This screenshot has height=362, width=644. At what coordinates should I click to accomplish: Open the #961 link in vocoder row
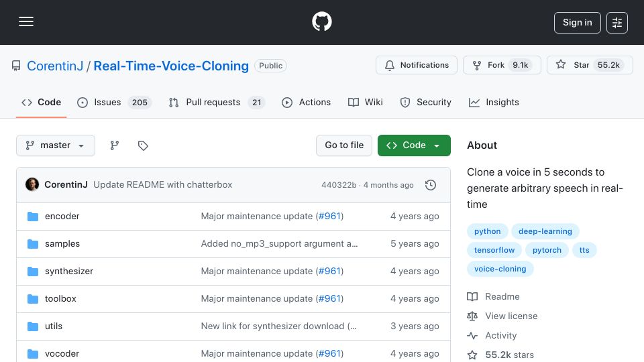(329, 354)
